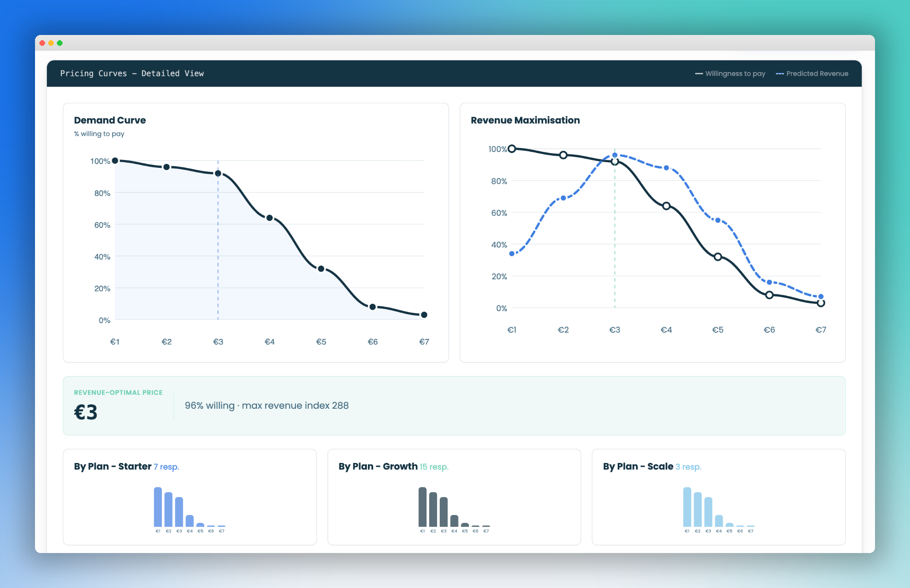Click the Demand Curve chart heading
910x588 pixels.
109,120
